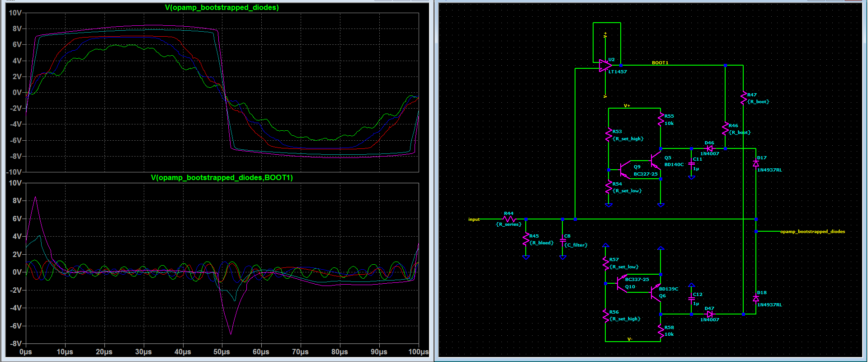The height and width of the screenshot is (362, 868).
Task: Click the opamp_bootstrapped_diodes output net label
Action: pos(812,232)
